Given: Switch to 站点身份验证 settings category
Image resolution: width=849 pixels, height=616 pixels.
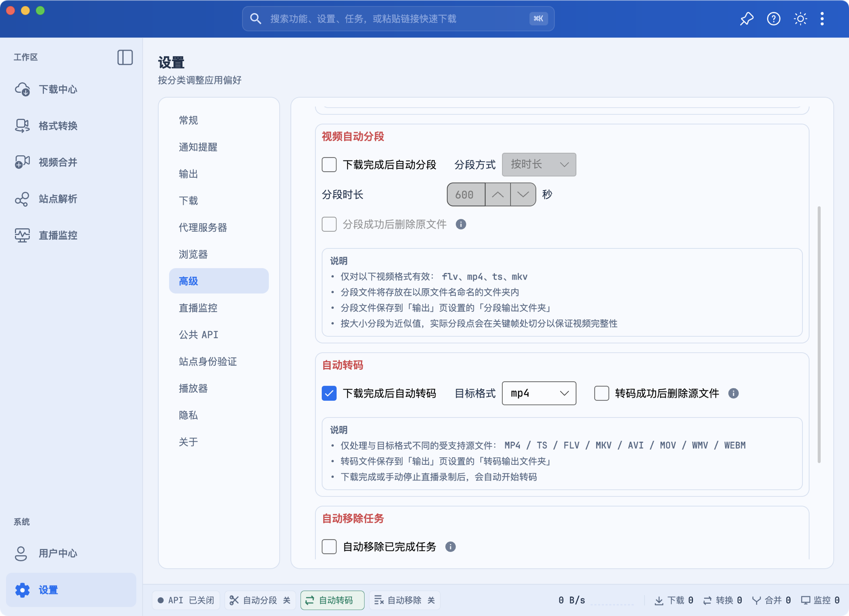Looking at the screenshot, I should point(218,361).
